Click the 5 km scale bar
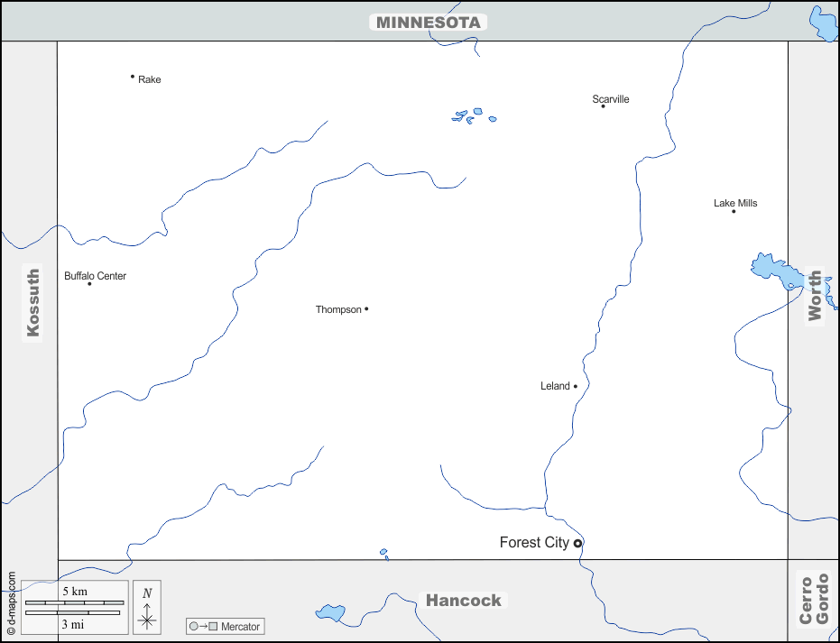 [x=75, y=602]
